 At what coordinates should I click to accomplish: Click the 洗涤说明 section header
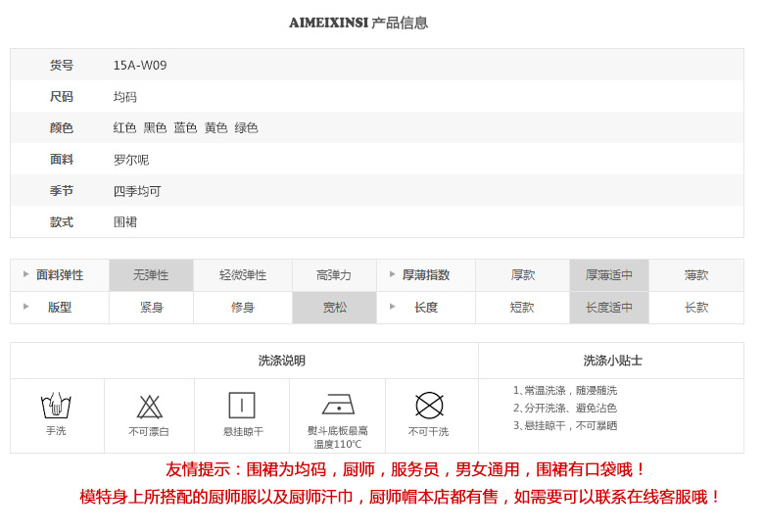pos(282,361)
